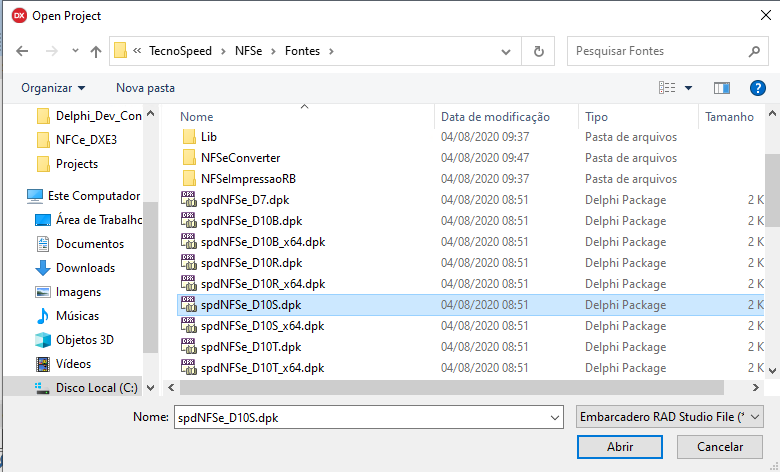Screen dimensions: 780x472
Task: Expand the address bar history dropdown
Action: click(506, 51)
